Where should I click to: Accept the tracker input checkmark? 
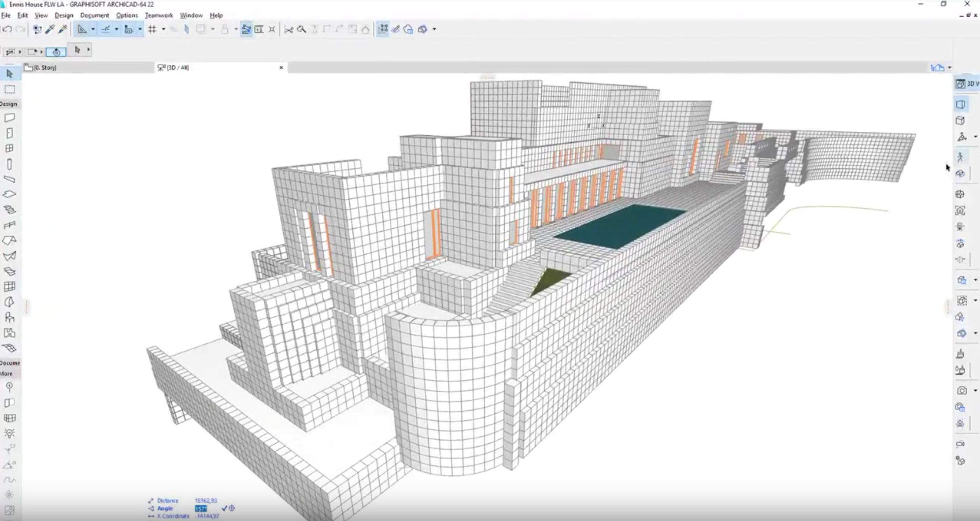coord(224,508)
